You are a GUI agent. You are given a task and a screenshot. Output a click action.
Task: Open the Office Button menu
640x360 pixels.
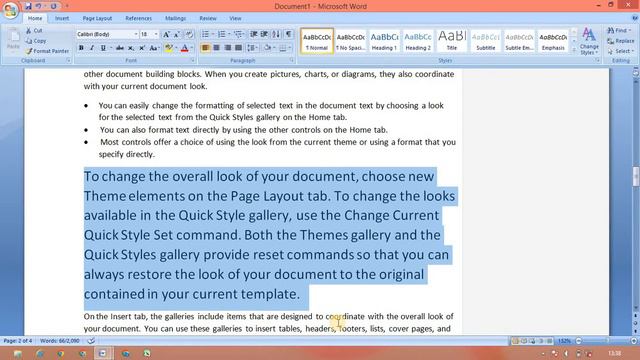(11, 10)
